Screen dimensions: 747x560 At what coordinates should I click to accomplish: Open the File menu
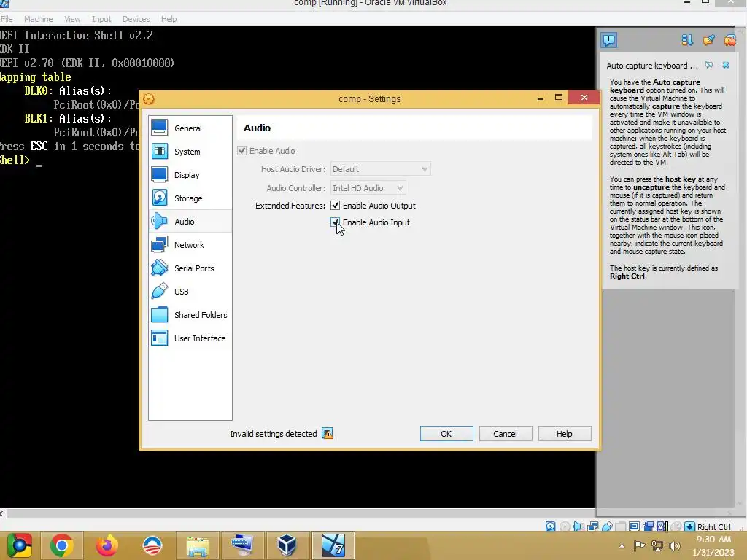click(7, 19)
